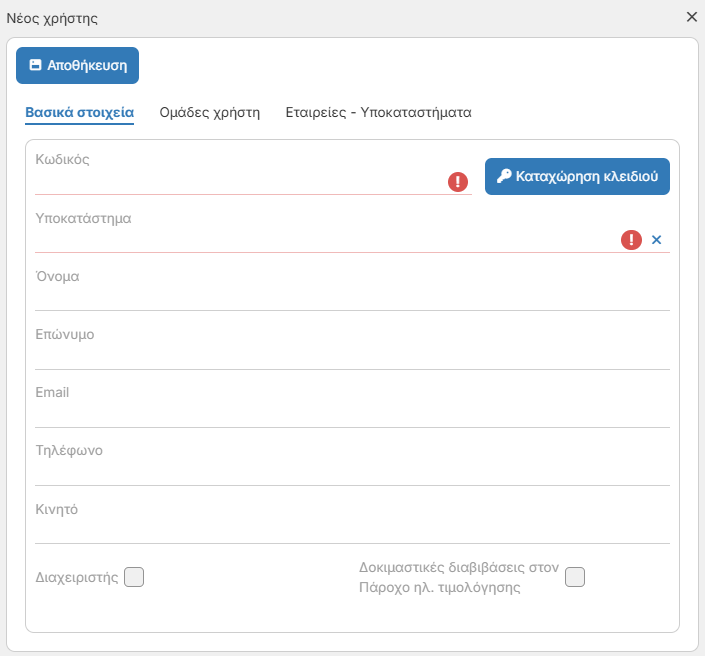Close the Νέος χρήστης dialog

(692, 17)
